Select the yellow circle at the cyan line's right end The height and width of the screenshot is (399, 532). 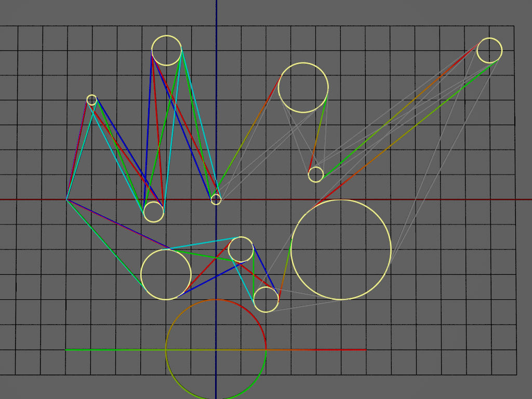tap(241, 249)
